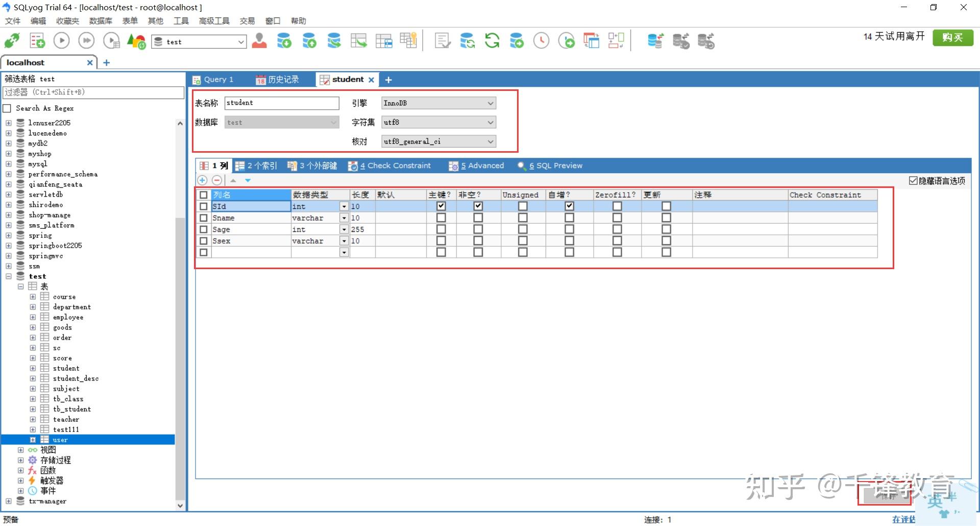The width and height of the screenshot is (980, 526).
Task: Open the user manager icon
Action: [259, 41]
